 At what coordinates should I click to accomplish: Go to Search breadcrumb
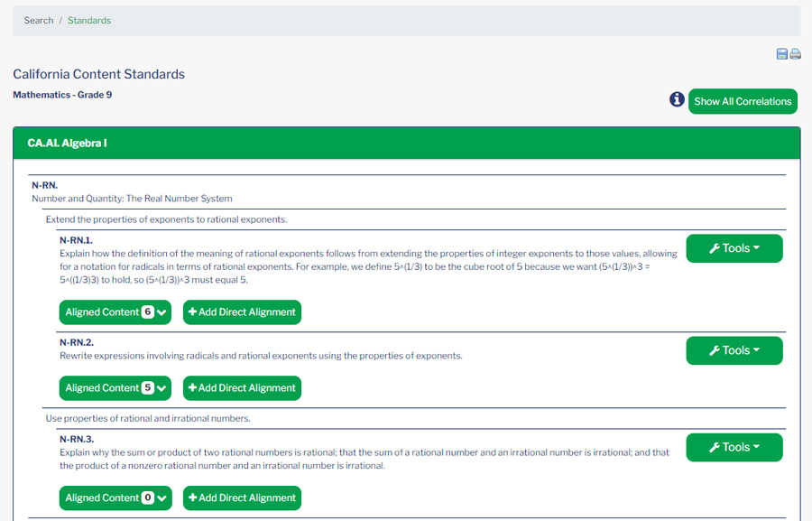[x=39, y=20]
